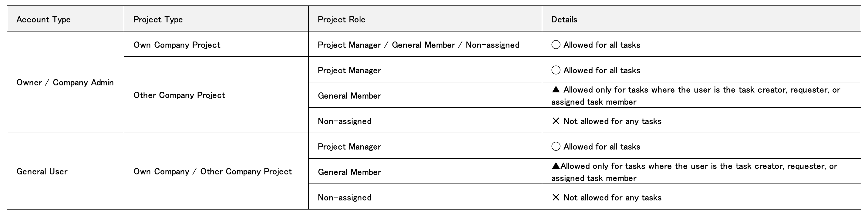Click the Own Company Project cell
The height and width of the screenshot is (215, 868).
point(177,45)
